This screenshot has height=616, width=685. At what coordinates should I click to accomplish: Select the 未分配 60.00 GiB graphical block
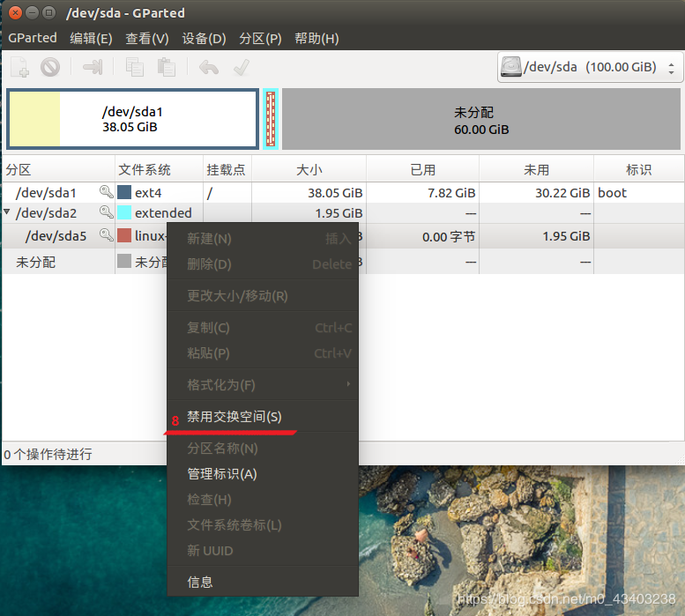pyautogui.click(x=481, y=119)
